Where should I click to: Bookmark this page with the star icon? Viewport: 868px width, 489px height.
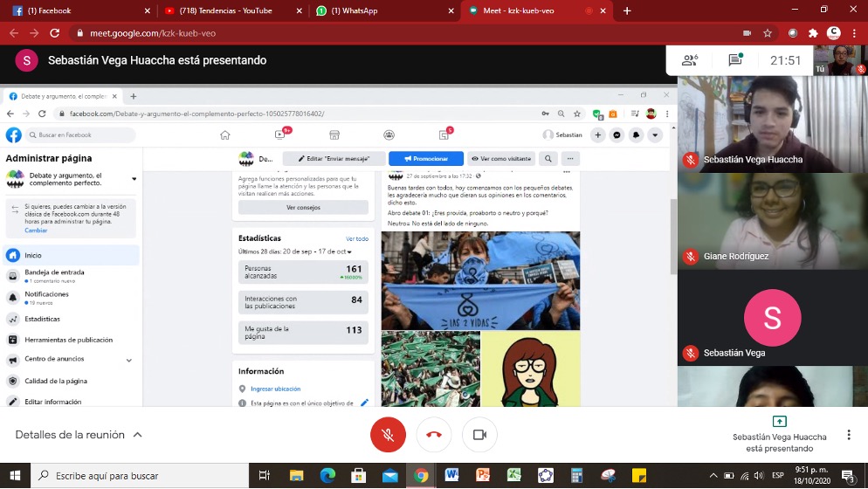[x=768, y=33]
